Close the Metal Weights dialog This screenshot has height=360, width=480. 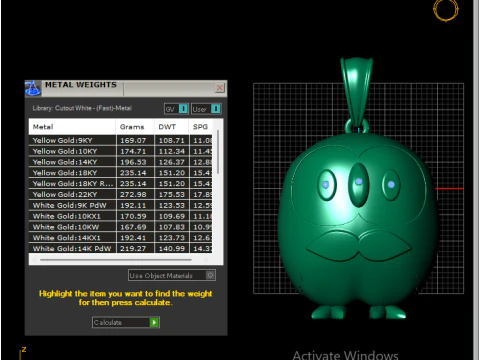click(219, 88)
